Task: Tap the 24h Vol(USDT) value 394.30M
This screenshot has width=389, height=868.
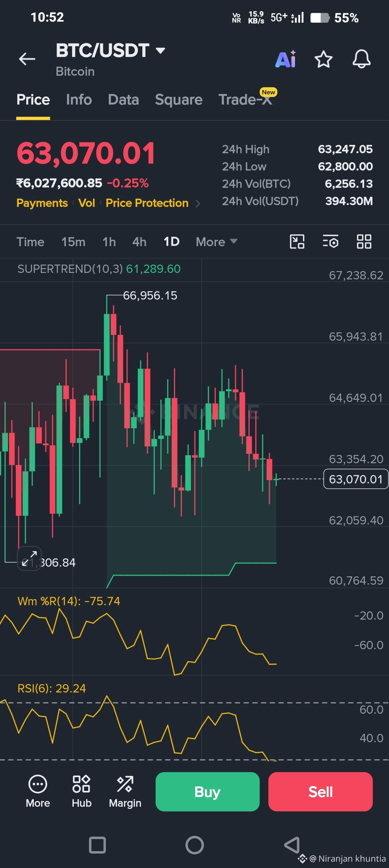Action: (x=349, y=201)
